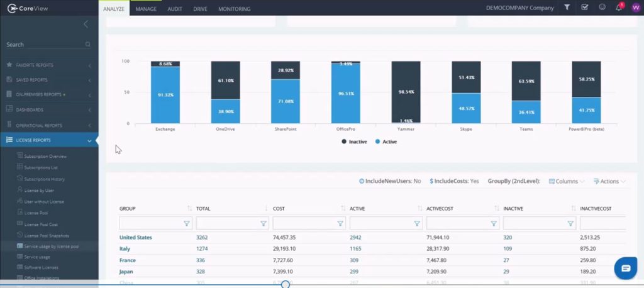Click the filter funnel in TOTAL column

(x=264, y=223)
